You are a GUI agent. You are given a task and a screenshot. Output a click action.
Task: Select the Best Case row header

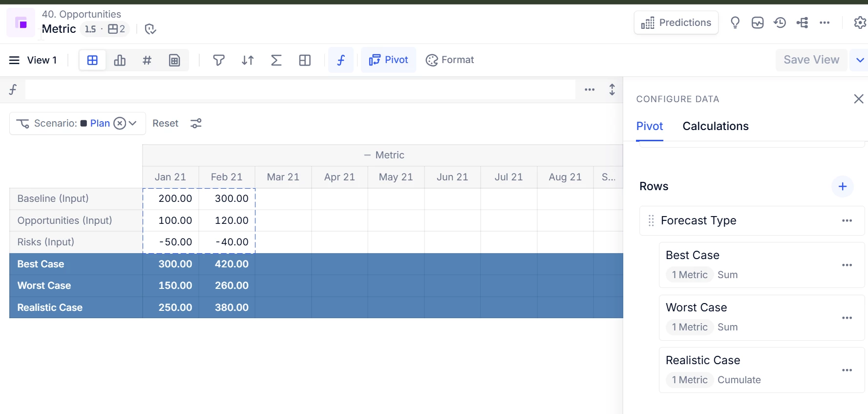(76, 264)
